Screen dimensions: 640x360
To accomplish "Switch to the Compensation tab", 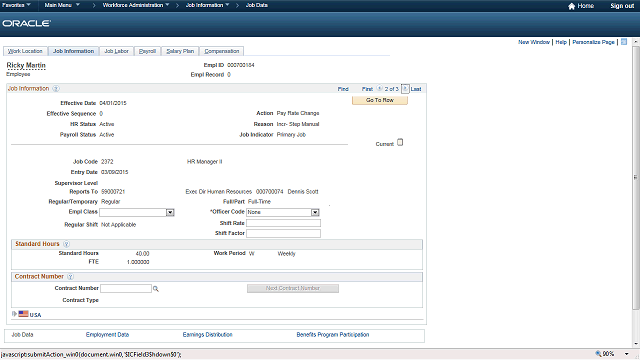I will [x=222, y=51].
